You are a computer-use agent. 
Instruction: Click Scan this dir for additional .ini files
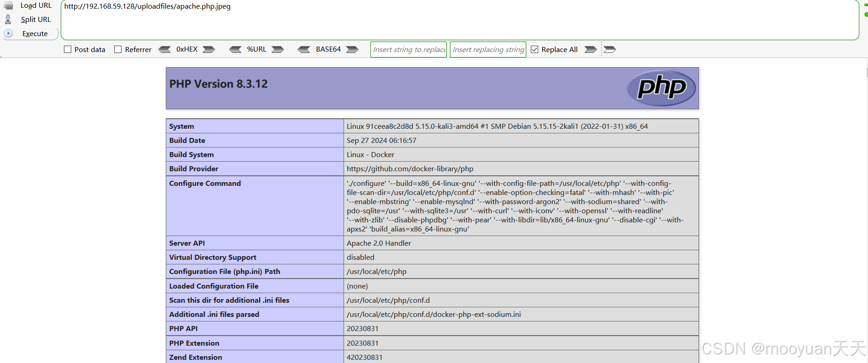[x=229, y=300]
